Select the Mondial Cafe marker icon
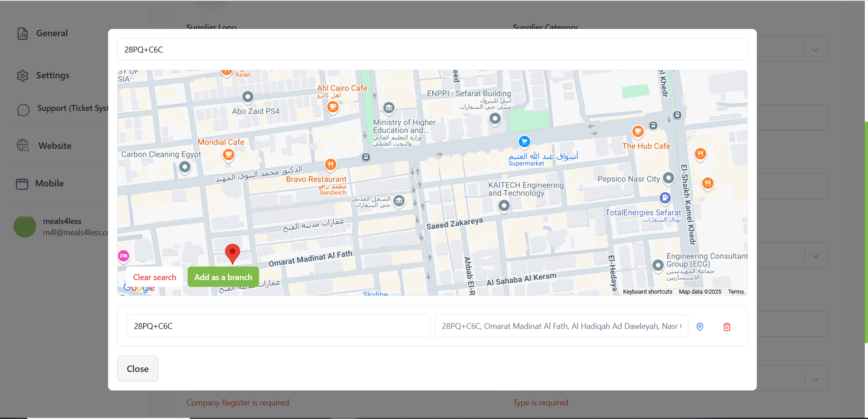The image size is (868, 419). [x=229, y=155]
